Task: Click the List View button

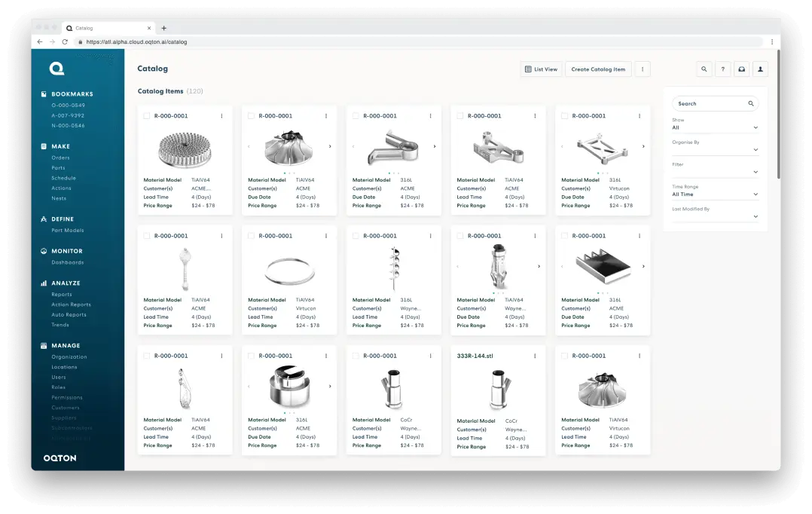Action: (541, 69)
